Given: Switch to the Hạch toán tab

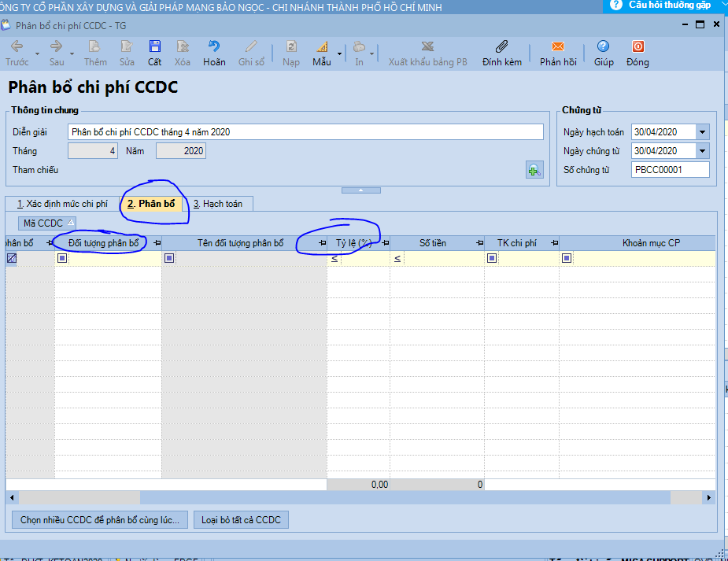Looking at the screenshot, I should tap(218, 204).
